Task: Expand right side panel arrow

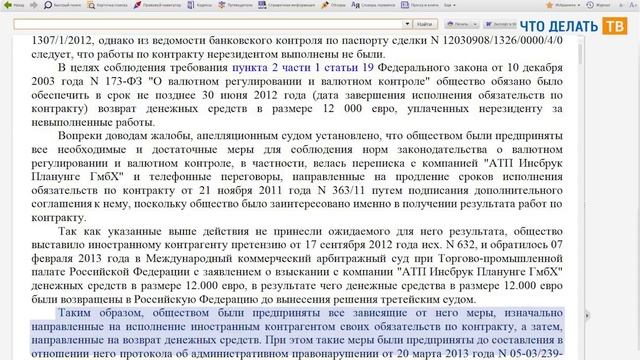Action: point(587,315)
